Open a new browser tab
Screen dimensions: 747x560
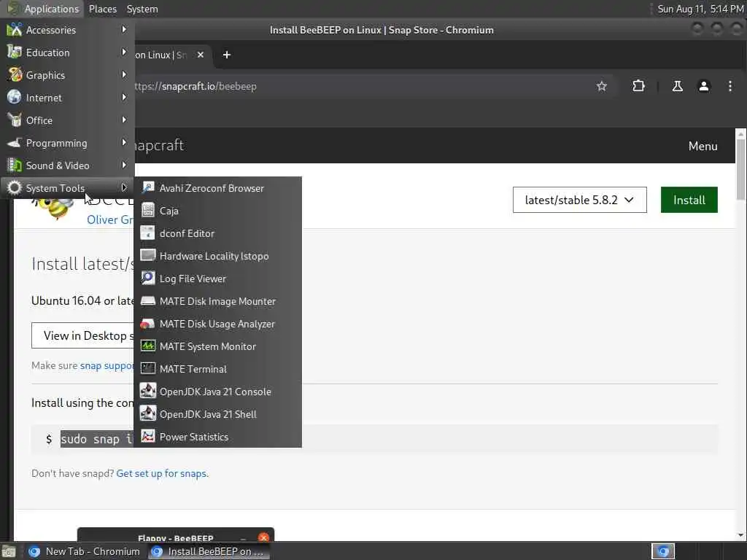[x=227, y=55]
